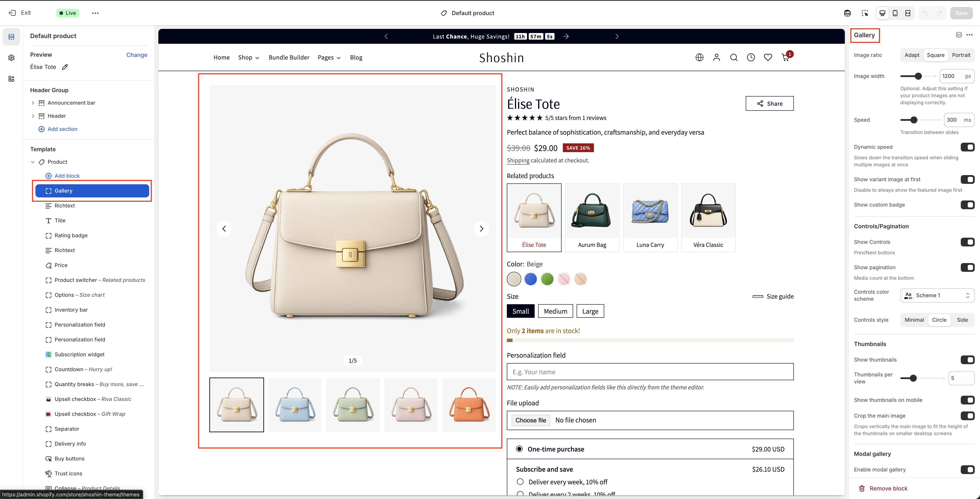980x499 pixels.
Task: Open the shopping cart icon
Action: click(785, 58)
